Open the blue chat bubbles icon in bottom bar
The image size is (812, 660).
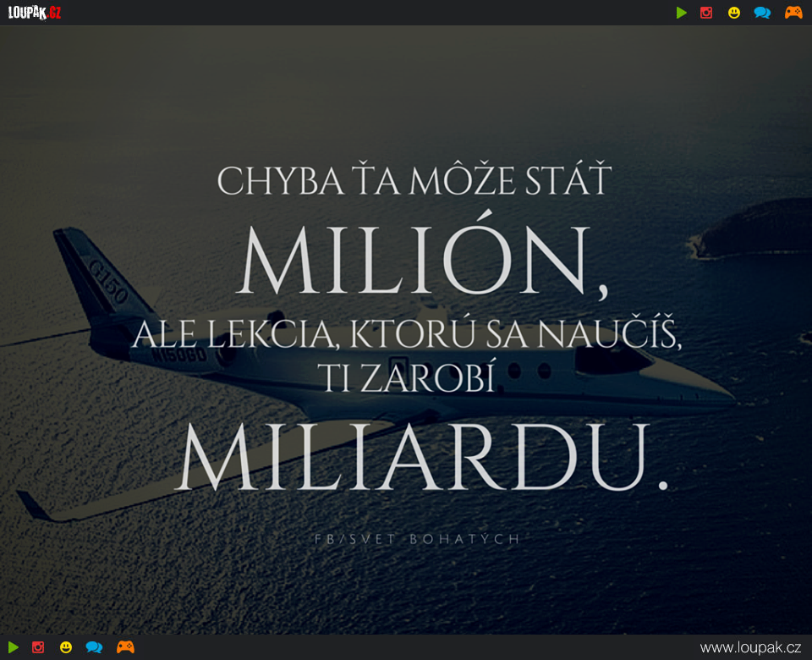94,647
